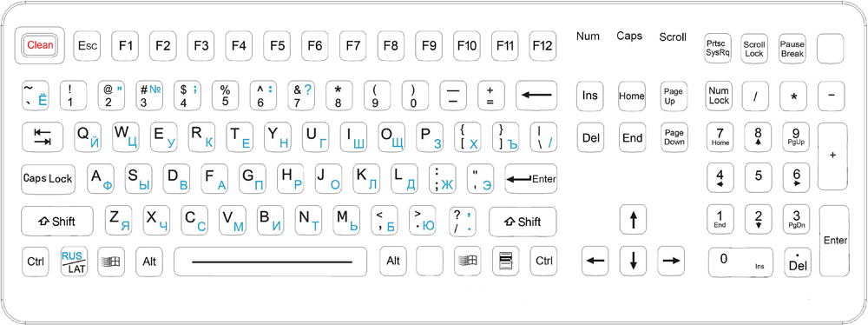Click the Esc key
Image resolution: width=868 pixels, height=325 pixels.
[x=88, y=45]
